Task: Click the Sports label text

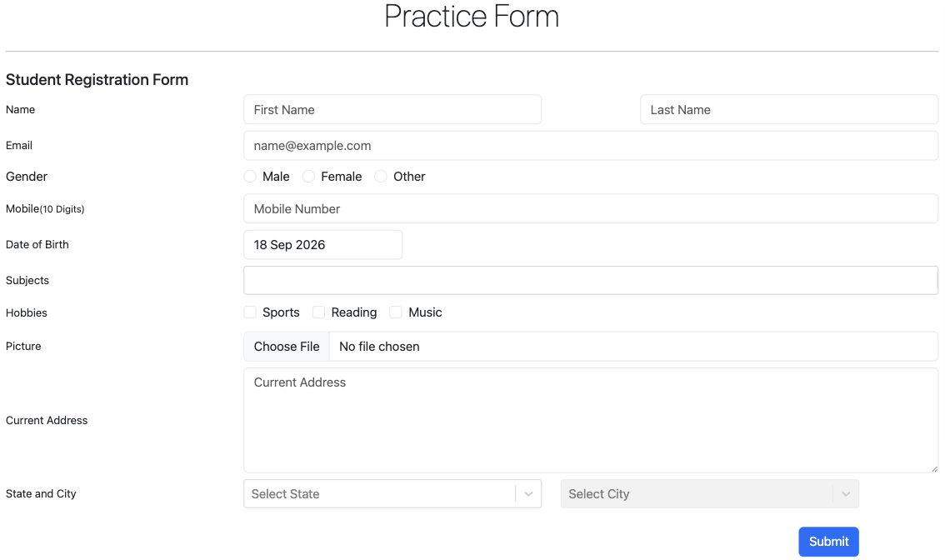Action: point(281,312)
